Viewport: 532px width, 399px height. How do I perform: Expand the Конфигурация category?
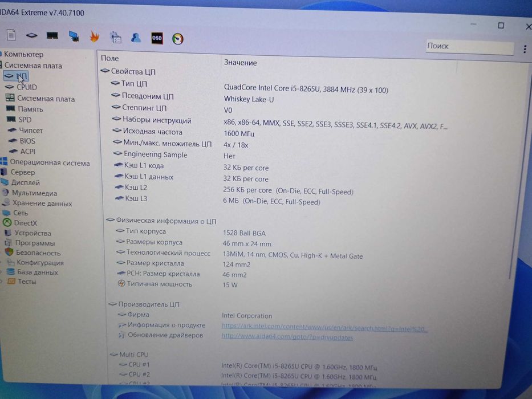[40, 263]
